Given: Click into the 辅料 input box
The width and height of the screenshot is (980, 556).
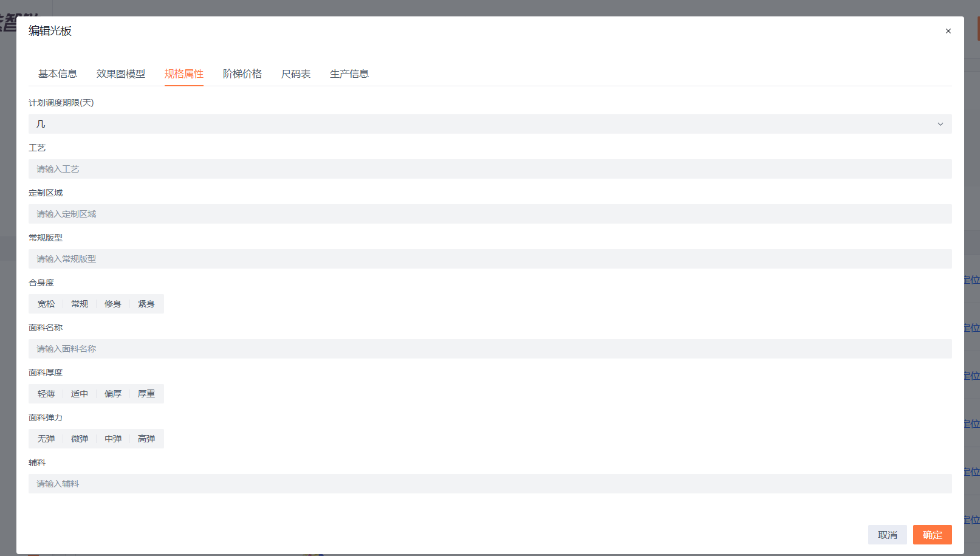Looking at the screenshot, I should point(490,484).
